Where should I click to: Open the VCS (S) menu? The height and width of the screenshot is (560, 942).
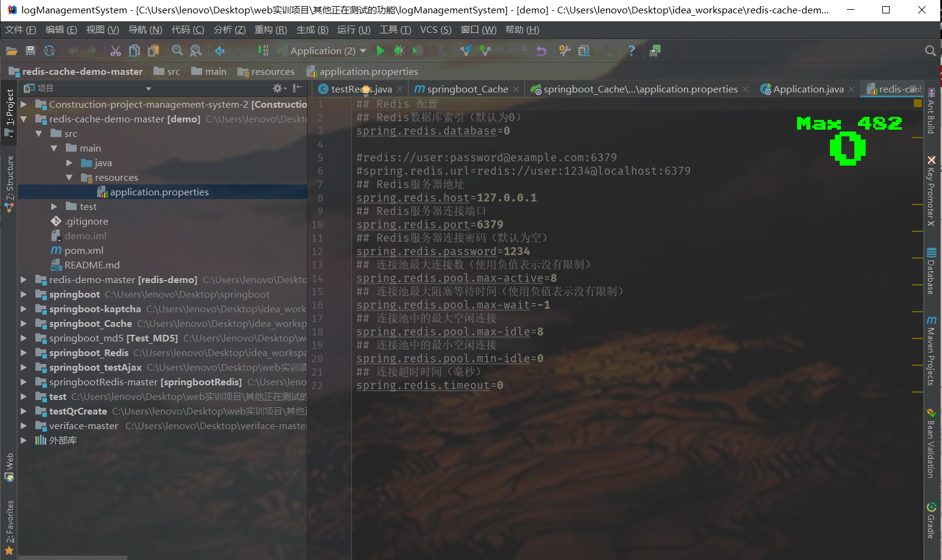point(435,30)
